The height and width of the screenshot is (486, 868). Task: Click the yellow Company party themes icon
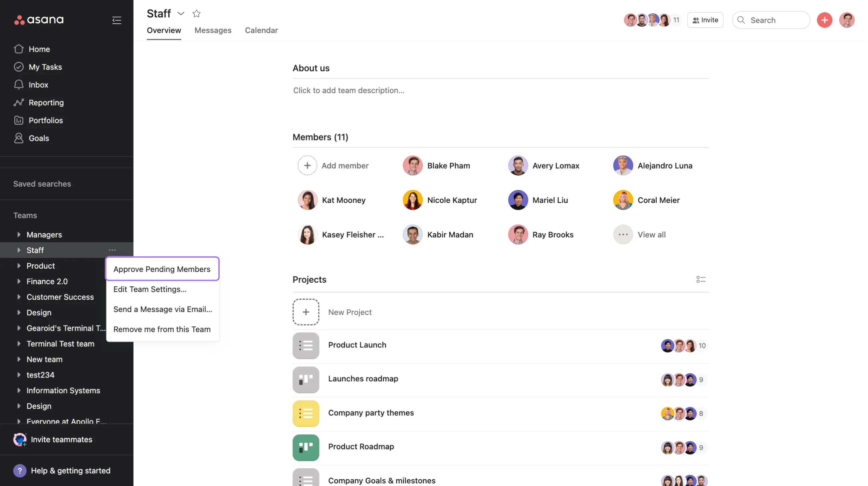click(305, 413)
